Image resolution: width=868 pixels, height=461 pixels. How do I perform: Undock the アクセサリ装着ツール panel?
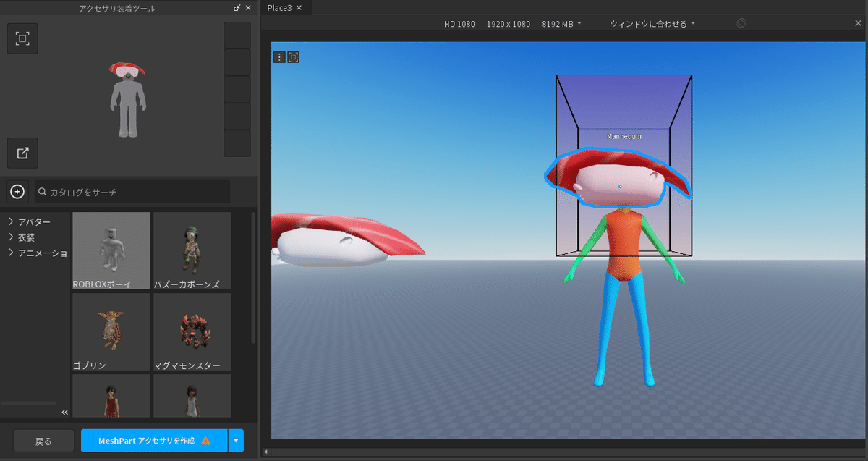click(237, 8)
